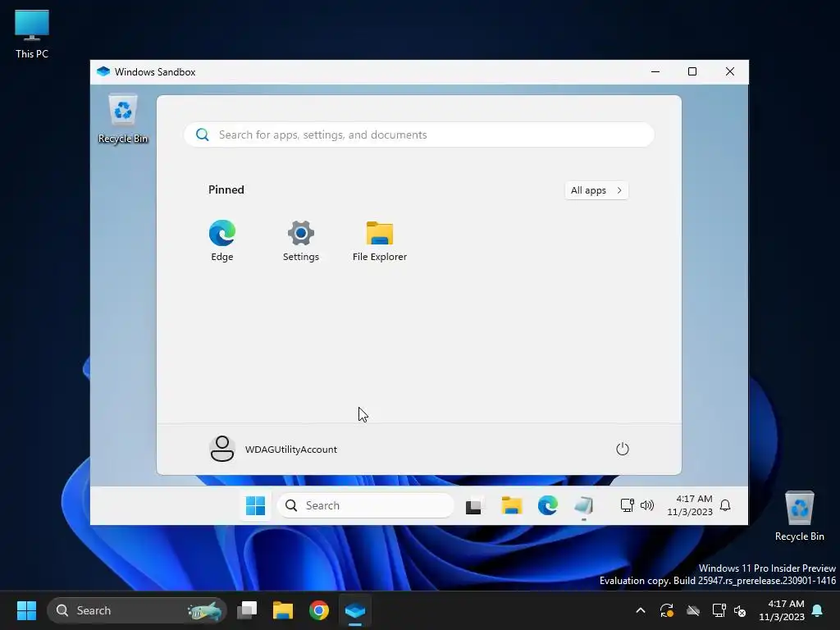Minimize the Windows Sandbox window
840x630 pixels.
point(655,72)
